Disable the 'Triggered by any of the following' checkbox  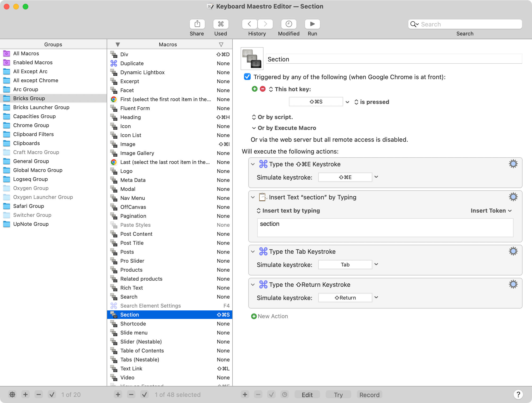(x=247, y=77)
